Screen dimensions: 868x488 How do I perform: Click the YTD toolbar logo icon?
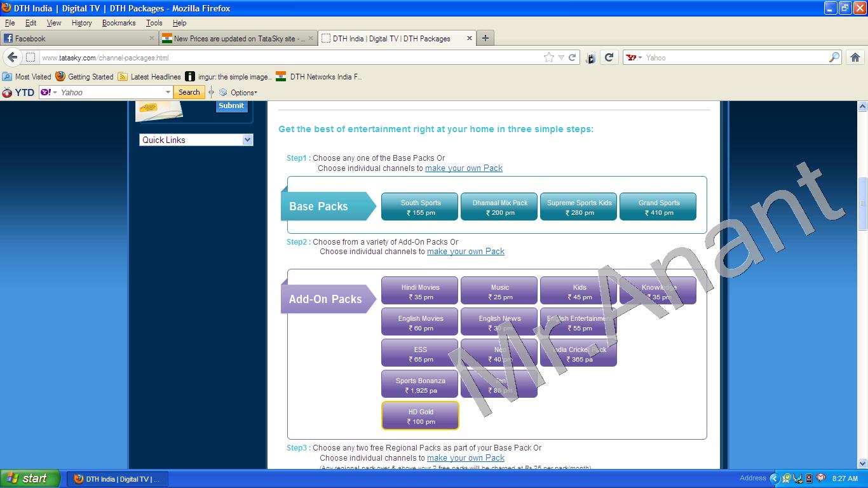coord(7,92)
